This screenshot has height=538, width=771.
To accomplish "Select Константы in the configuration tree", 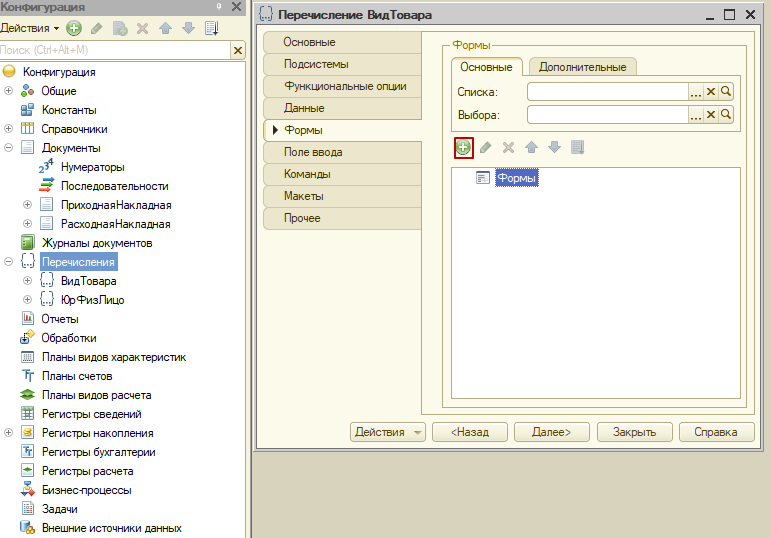I will pyautogui.click(x=69, y=110).
